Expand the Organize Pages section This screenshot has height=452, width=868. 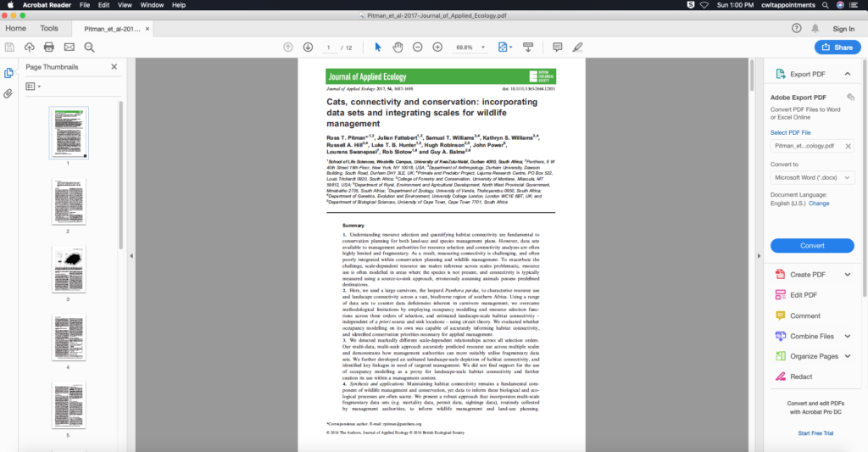847,356
